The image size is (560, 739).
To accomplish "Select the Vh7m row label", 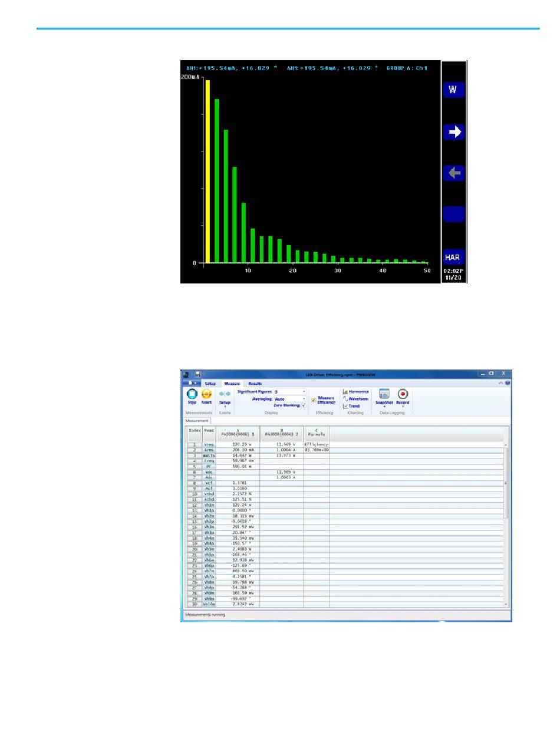I will pos(209,571).
